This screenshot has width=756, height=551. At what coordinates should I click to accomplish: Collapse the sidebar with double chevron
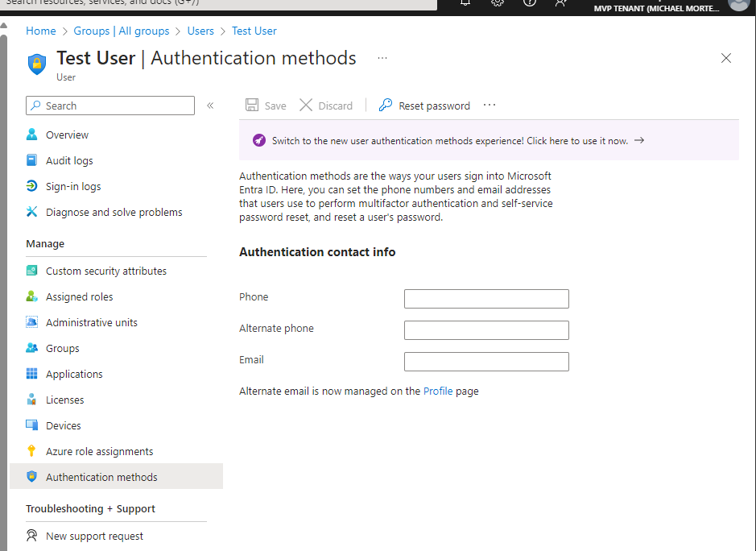pos(210,106)
